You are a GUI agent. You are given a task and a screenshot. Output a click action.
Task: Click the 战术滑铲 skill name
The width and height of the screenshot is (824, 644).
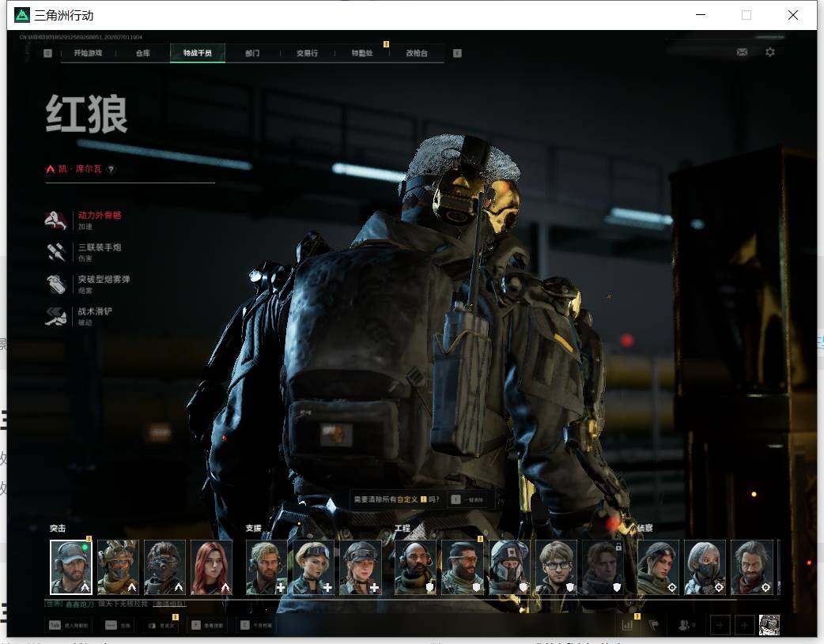(95, 311)
